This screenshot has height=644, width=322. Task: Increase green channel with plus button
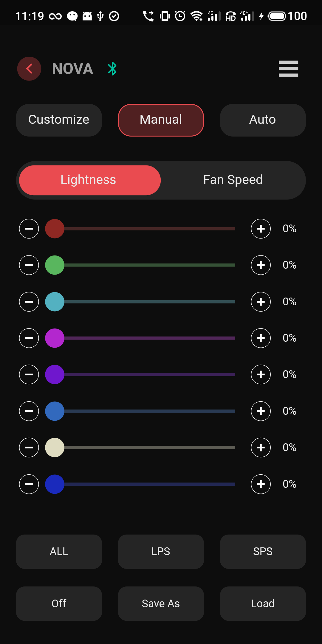coord(261,265)
